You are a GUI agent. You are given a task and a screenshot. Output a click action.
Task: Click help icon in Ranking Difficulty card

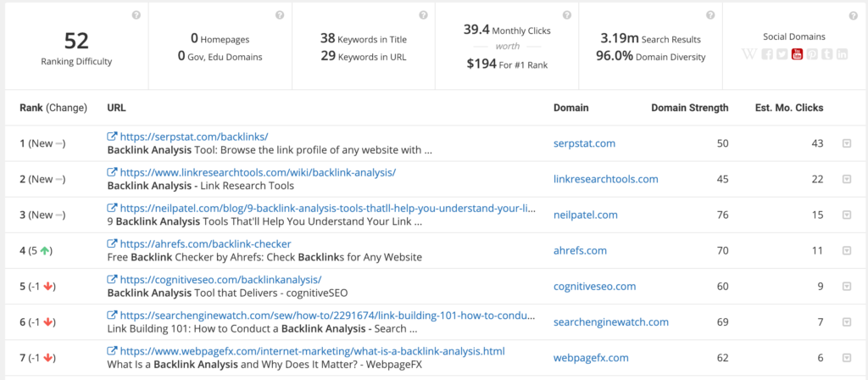click(x=136, y=15)
